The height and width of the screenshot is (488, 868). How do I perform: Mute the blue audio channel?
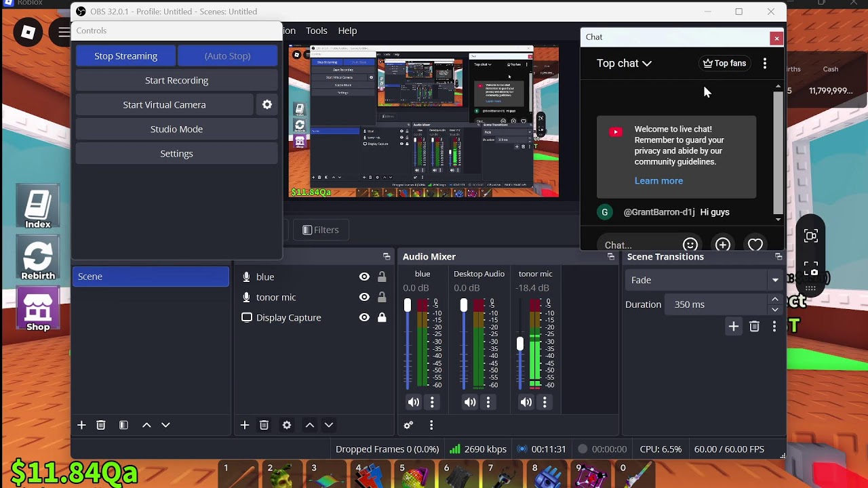pyautogui.click(x=414, y=402)
